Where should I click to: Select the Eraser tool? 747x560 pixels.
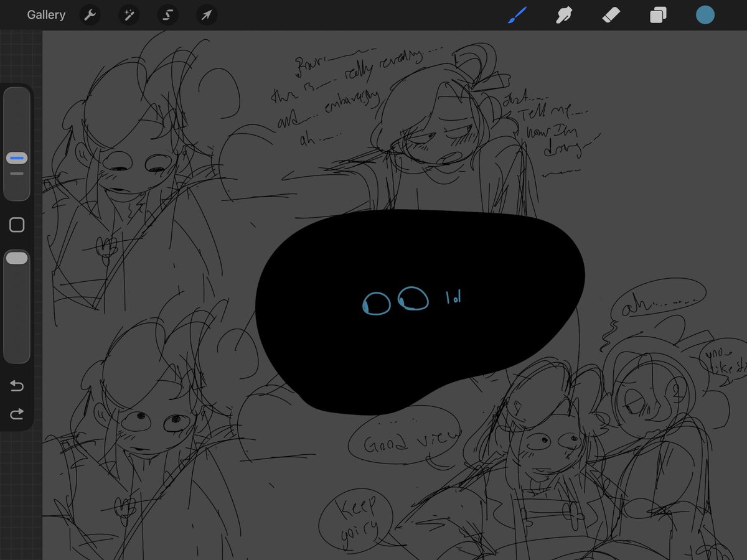point(611,15)
